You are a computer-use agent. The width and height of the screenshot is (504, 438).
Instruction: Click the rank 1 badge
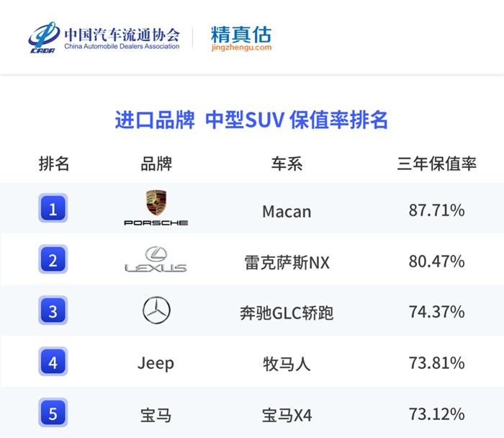pyautogui.click(x=53, y=208)
